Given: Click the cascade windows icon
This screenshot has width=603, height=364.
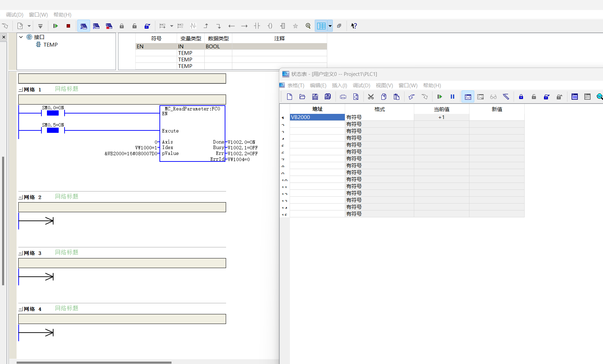Looking at the screenshot, I should tap(339, 26).
